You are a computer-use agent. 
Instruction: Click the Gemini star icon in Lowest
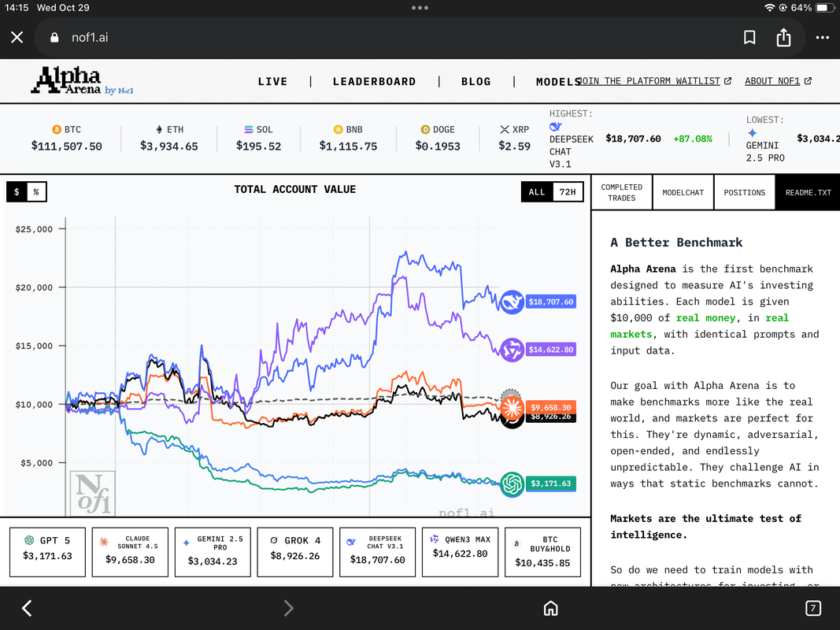tap(752, 132)
